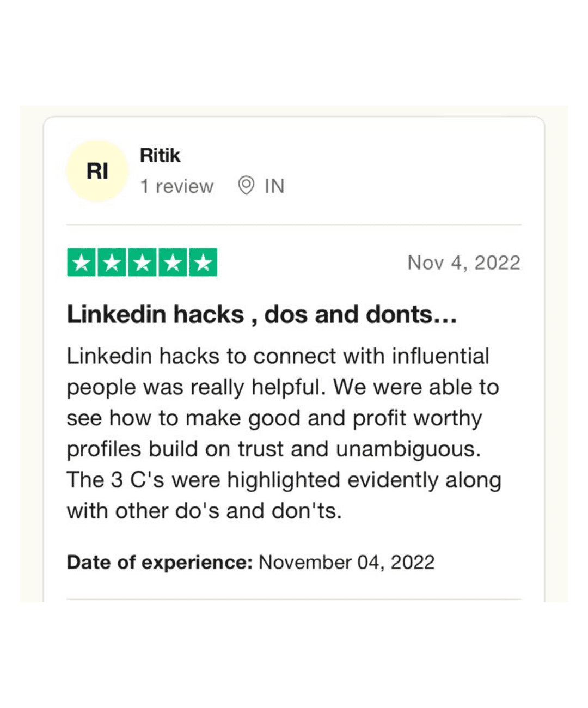
Task: Click the yellow RI avatar circle
Action: [x=97, y=171]
